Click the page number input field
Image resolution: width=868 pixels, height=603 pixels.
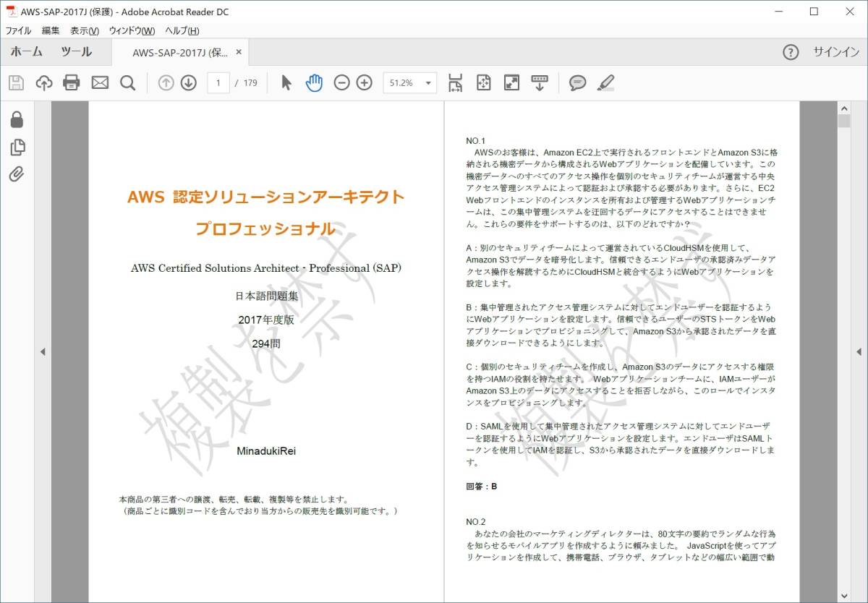[218, 82]
